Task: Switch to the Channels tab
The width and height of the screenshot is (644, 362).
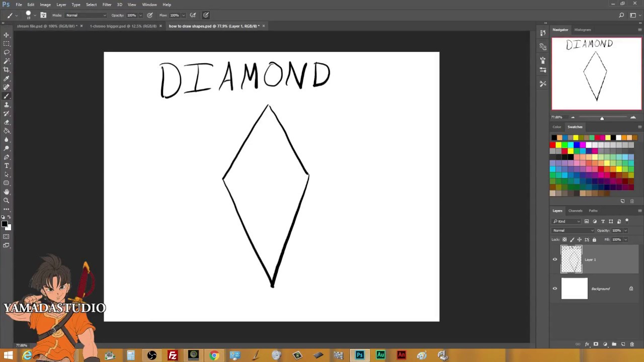Action: (575, 211)
